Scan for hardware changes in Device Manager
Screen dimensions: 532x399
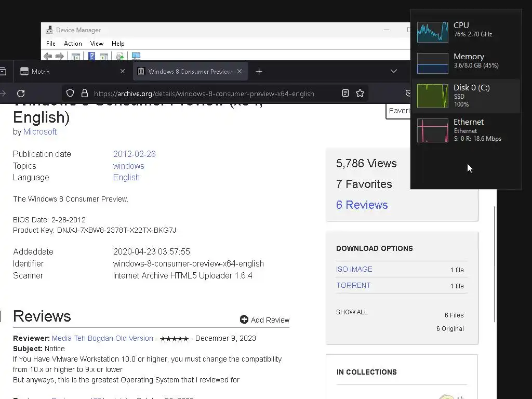tap(136, 56)
